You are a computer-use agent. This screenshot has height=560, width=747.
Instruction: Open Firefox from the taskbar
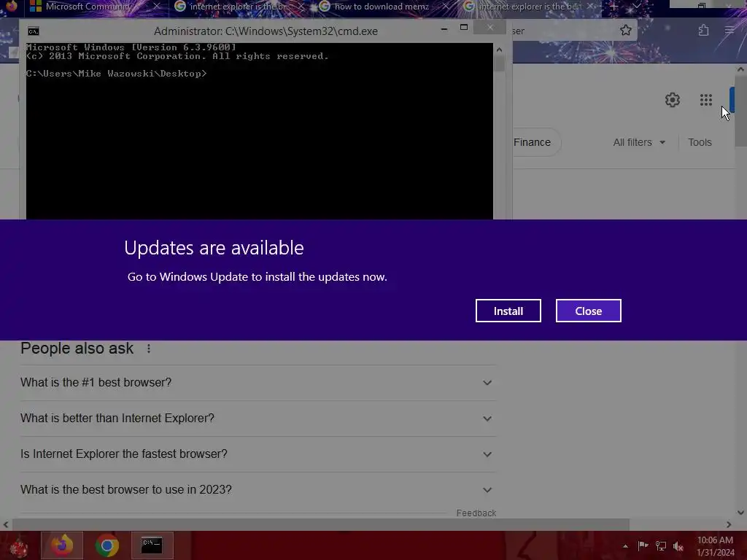(x=62, y=545)
